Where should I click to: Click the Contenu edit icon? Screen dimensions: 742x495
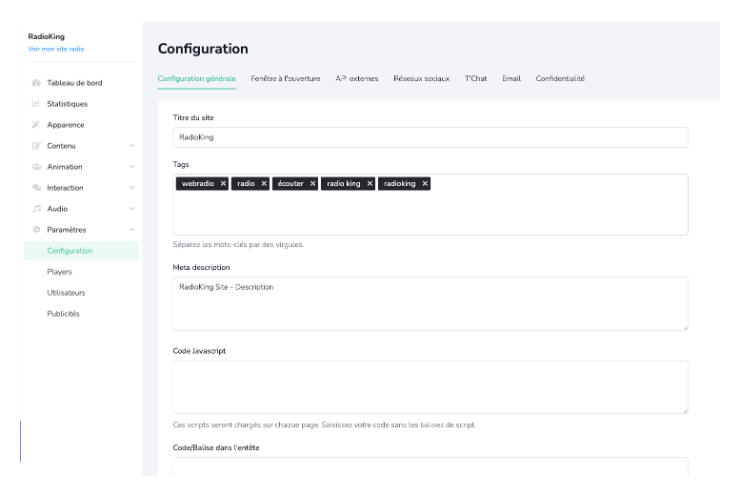(x=36, y=146)
